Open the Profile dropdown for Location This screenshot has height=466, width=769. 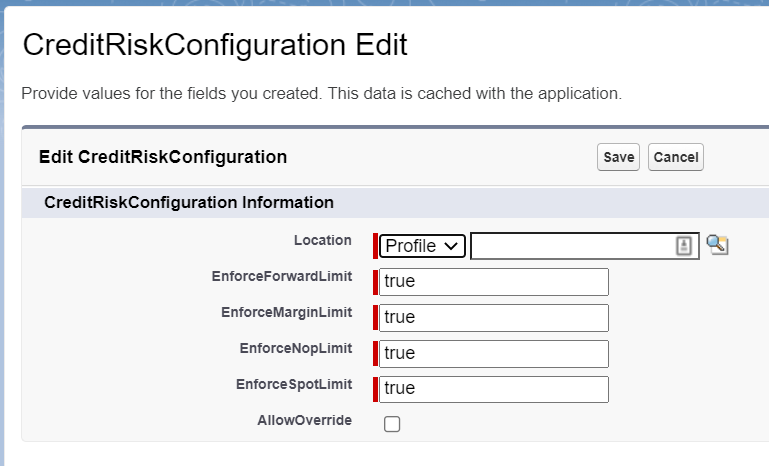[x=422, y=246]
